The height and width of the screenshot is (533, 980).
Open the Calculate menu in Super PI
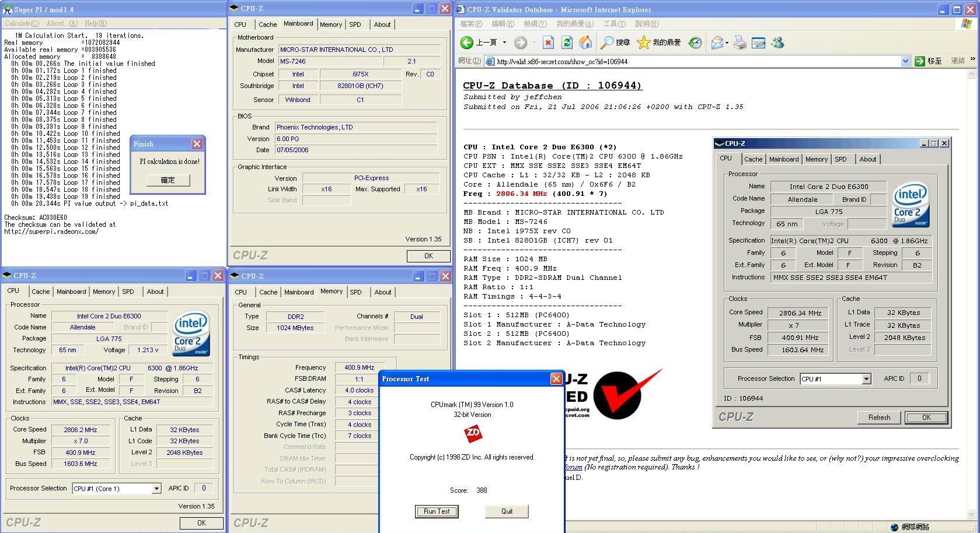(22, 23)
